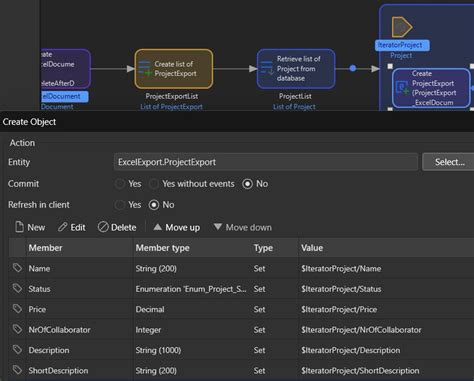Screen dimensions: 474x381
Task: Click the Enumeration 'Enum_Project_S... type cell
Action: click(191, 289)
